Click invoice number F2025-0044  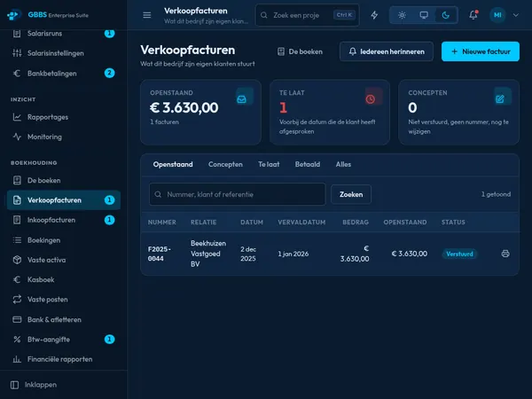point(160,254)
